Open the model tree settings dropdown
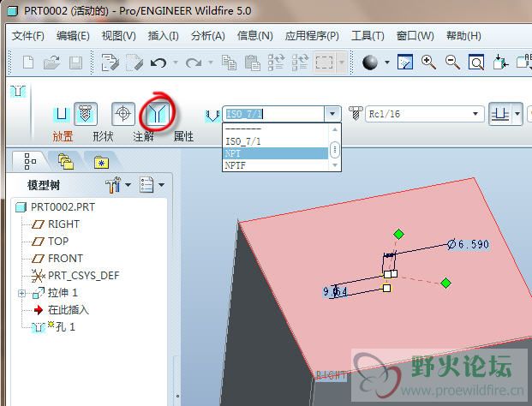 pos(118,185)
